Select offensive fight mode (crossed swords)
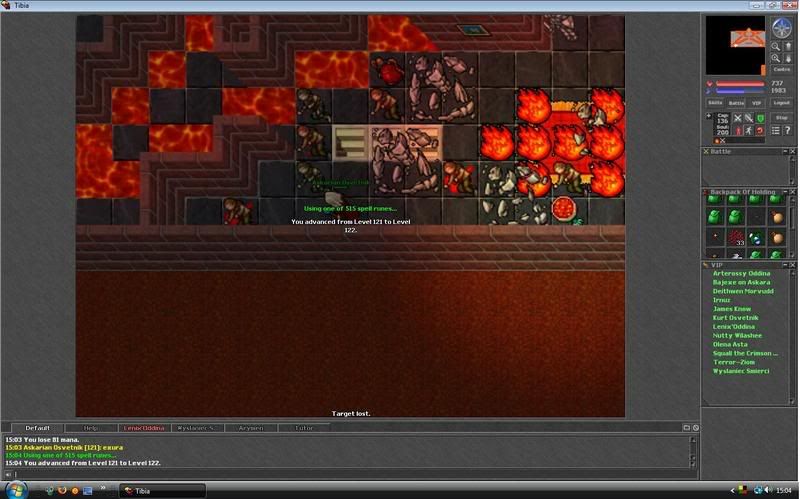The height and width of the screenshot is (499, 800). pyautogui.click(x=738, y=118)
